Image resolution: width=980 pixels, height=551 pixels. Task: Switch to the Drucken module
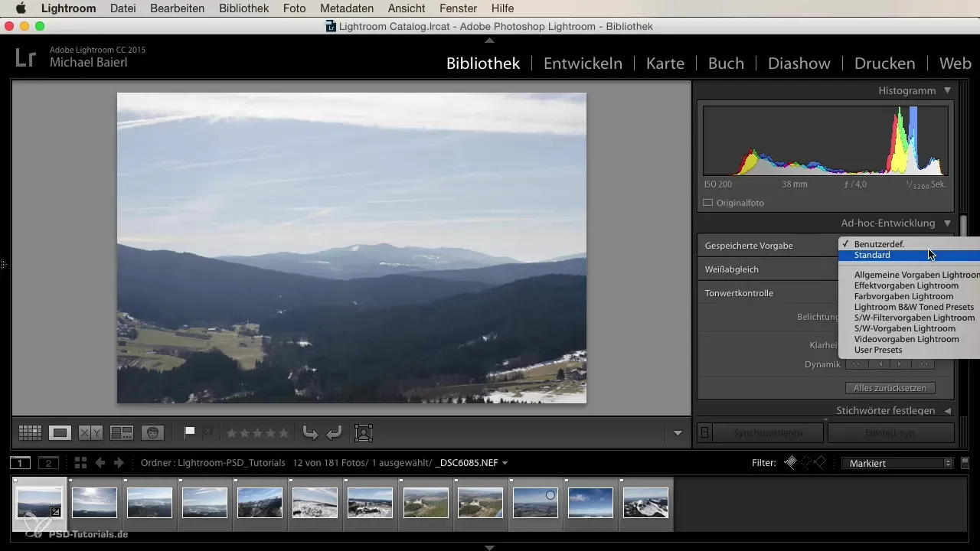coord(885,64)
